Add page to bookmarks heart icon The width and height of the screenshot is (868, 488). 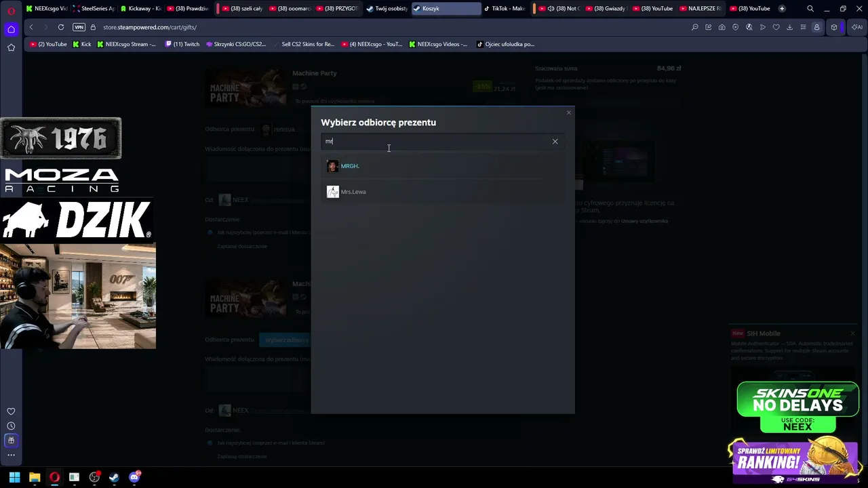click(776, 27)
